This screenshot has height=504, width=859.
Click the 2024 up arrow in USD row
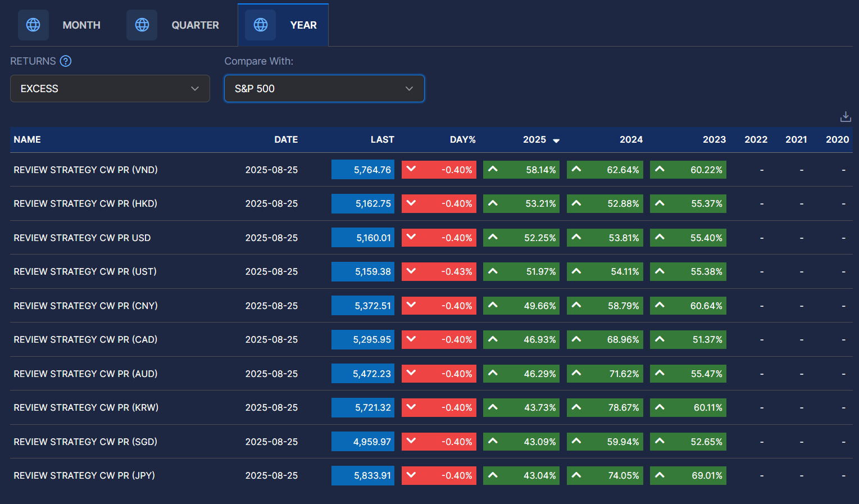click(x=576, y=237)
